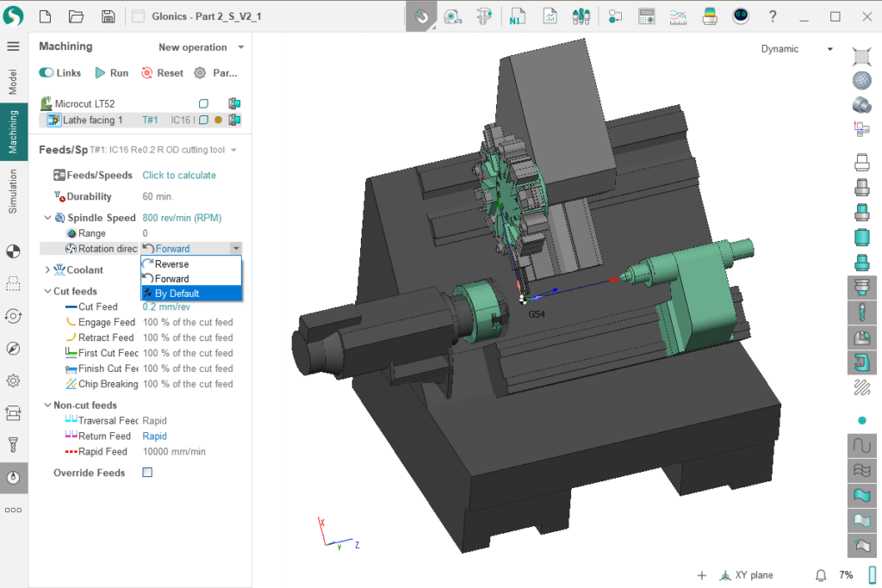Click the hamburger menu icon
Image resolution: width=882 pixels, height=588 pixels.
13,46
